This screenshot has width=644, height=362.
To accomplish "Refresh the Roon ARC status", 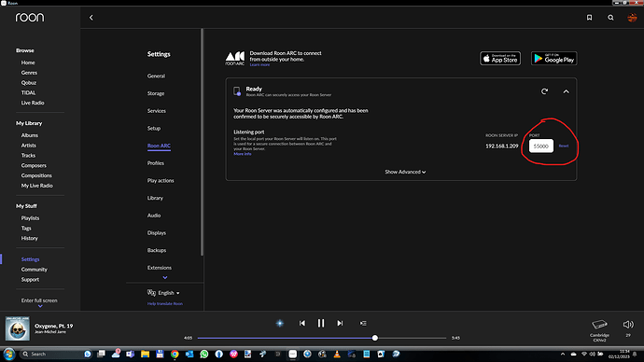I will (545, 91).
